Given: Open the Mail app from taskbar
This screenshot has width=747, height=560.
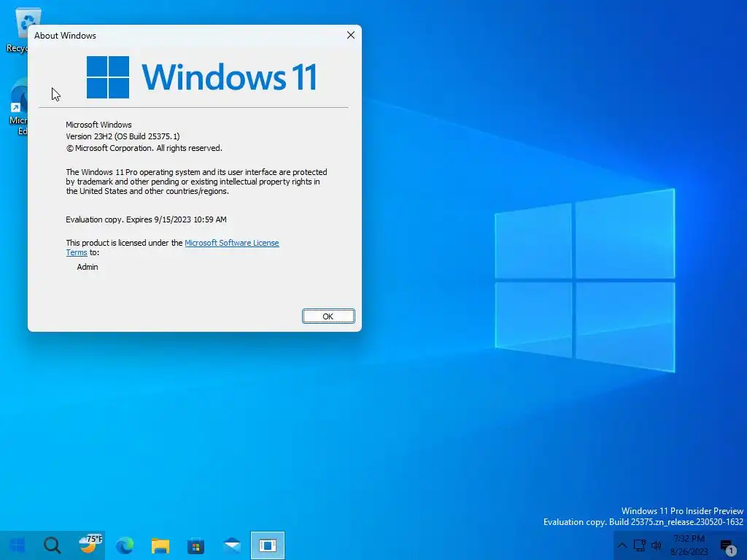Looking at the screenshot, I should pos(232,545).
